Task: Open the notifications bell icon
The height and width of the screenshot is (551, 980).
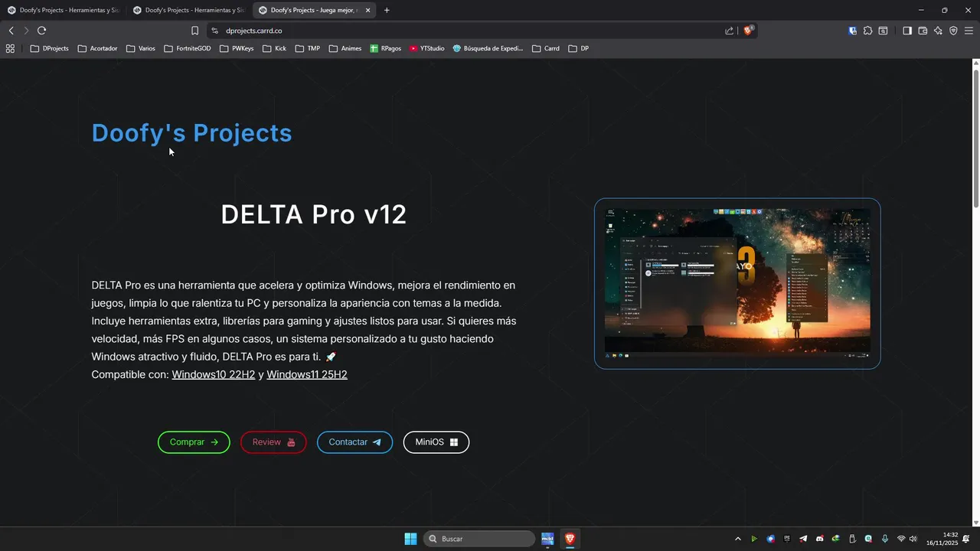Action: [967, 539]
